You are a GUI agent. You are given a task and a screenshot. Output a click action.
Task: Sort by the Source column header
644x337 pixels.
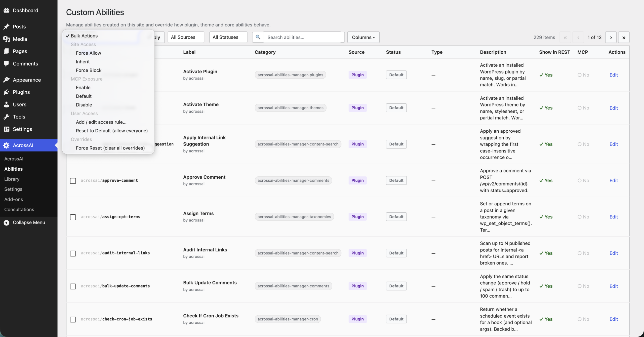(356, 52)
